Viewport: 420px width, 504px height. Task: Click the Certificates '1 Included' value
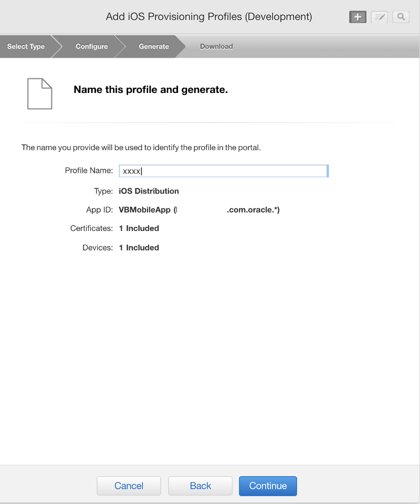click(x=139, y=228)
